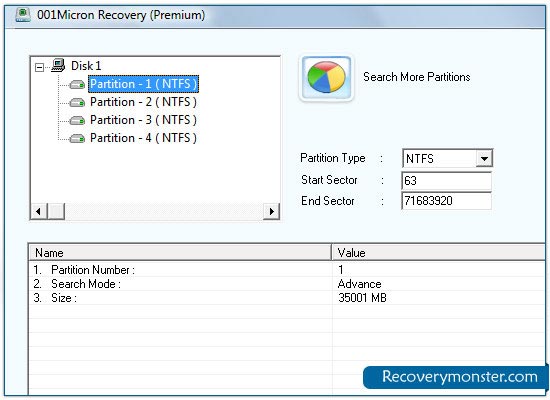Click the drive icon beside Partition - 4
Viewport: 550px width, 400px height.
(77, 138)
